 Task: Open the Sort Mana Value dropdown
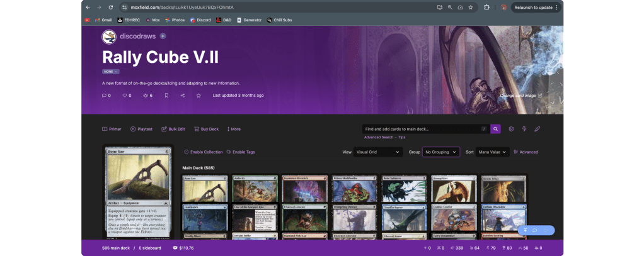click(x=493, y=152)
